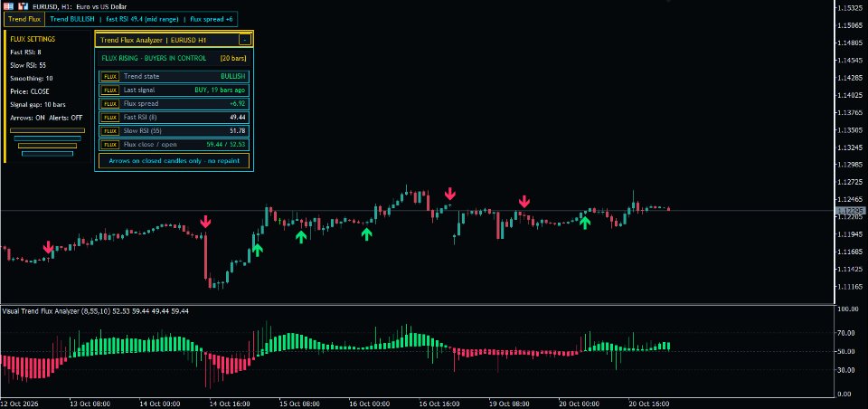This screenshot has width=868, height=409.
Task: Click 1.15325 on the price scale
Action: [850, 8]
